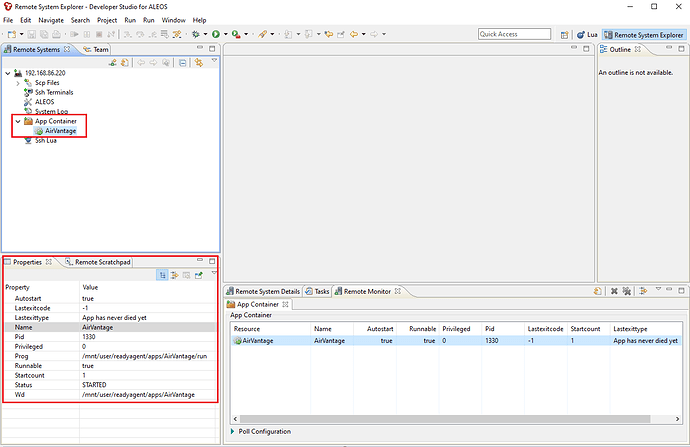690x447 pixels.
Task: Open the Navigate menu
Action: tap(51, 20)
